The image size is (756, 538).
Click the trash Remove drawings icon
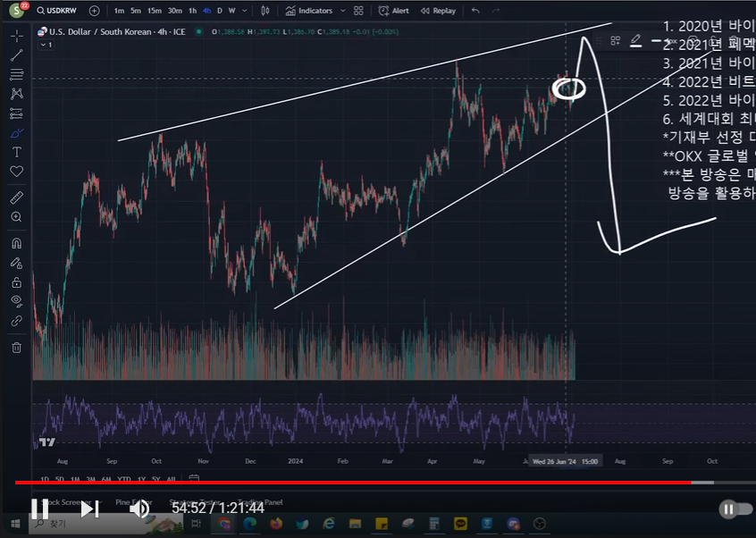click(17, 348)
